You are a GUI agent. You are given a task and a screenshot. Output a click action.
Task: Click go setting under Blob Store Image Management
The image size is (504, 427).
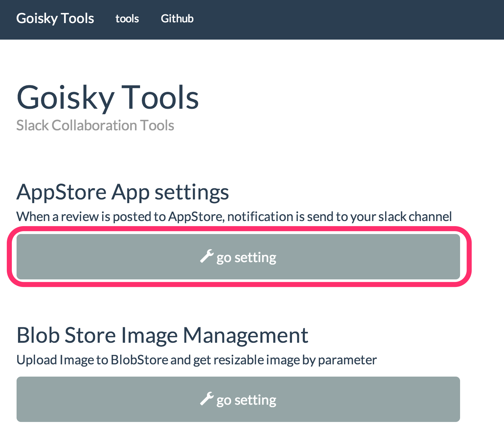tap(238, 399)
